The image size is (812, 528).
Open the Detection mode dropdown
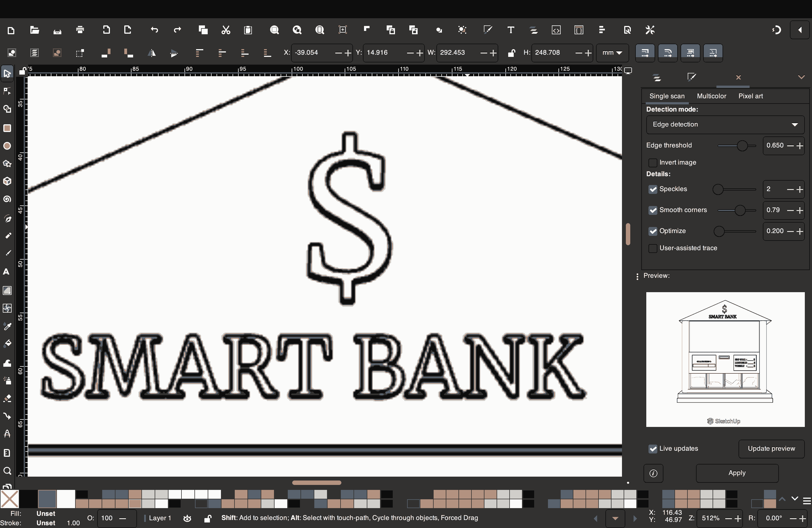[x=725, y=125]
